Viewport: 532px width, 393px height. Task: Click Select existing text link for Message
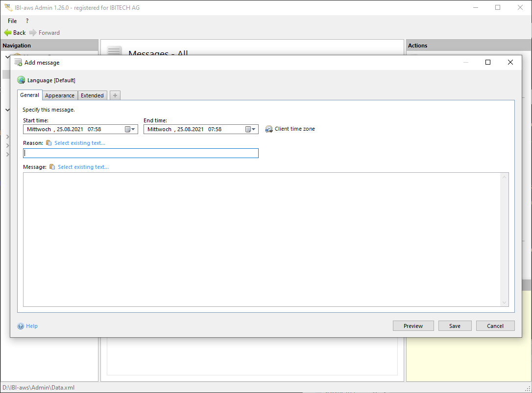[x=83, y=167]
